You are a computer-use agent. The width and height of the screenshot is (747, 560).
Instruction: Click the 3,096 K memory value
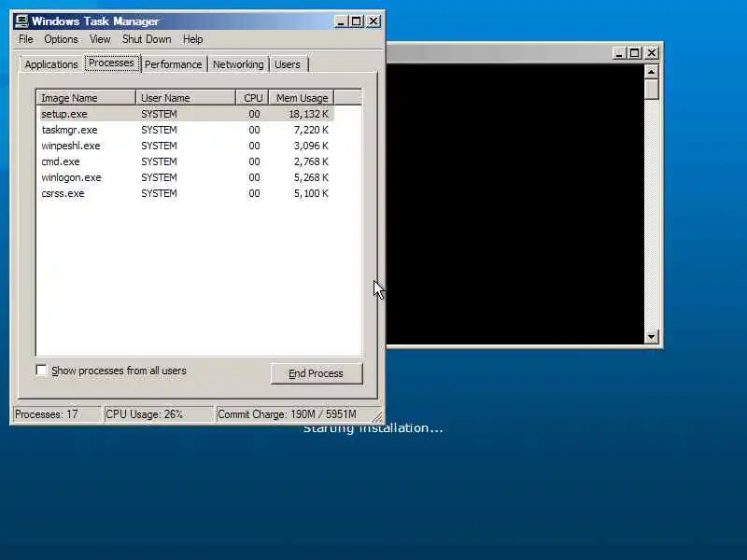pos(311,146)
